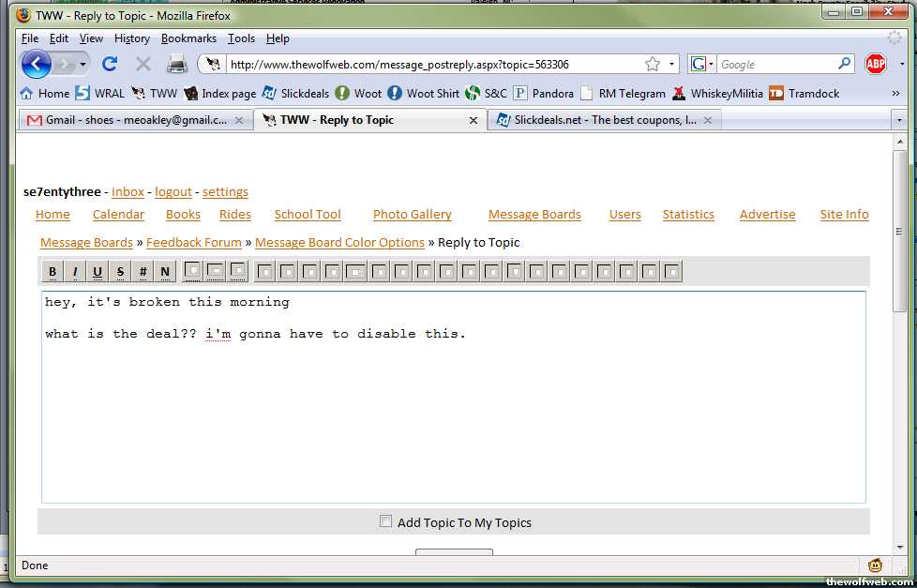Click the Adblock Plus ABP icon
Image resolution: width=917 pixels, height=588 pixels.
(x=875, y=64)
